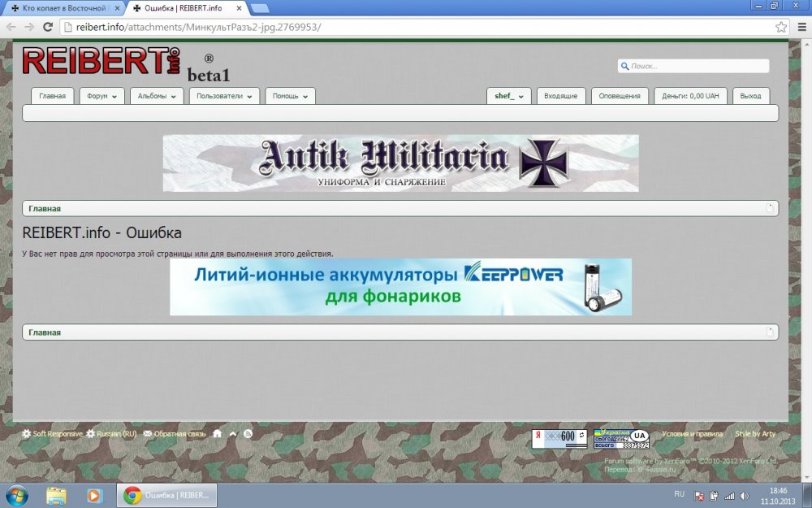Click the scroll-to-top arrow icon in footer
Viewport: 812px width, 508px height.
pos(233,434)
